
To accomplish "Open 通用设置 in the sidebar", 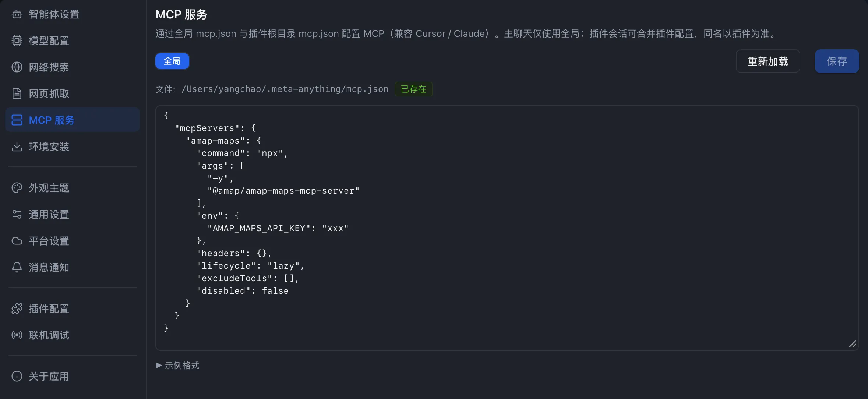I will (73, 215).
